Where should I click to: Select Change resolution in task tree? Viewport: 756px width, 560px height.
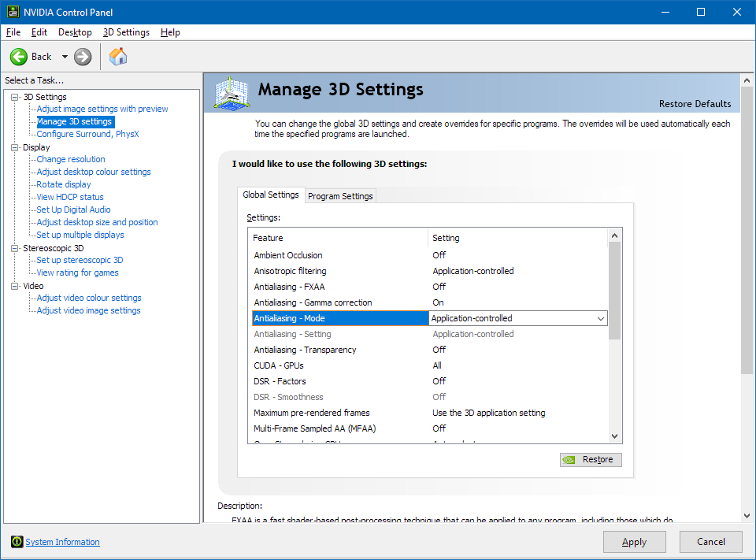71,159
